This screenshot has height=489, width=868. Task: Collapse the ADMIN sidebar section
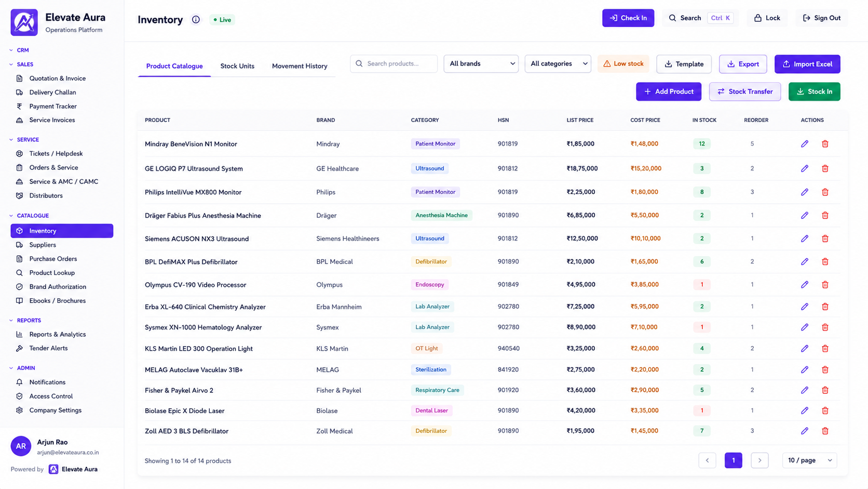tap(22, 368)
